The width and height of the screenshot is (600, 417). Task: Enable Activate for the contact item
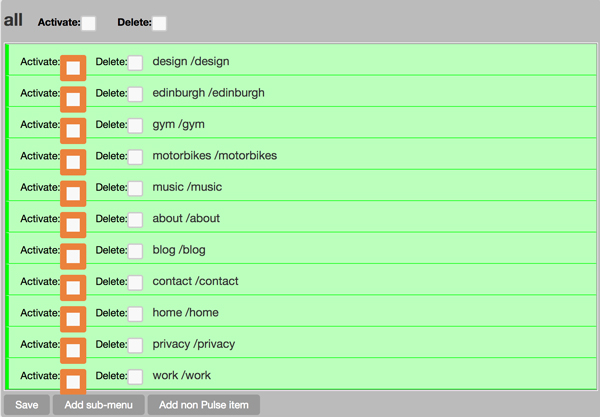pyautogui.click(x=73, y=287)
